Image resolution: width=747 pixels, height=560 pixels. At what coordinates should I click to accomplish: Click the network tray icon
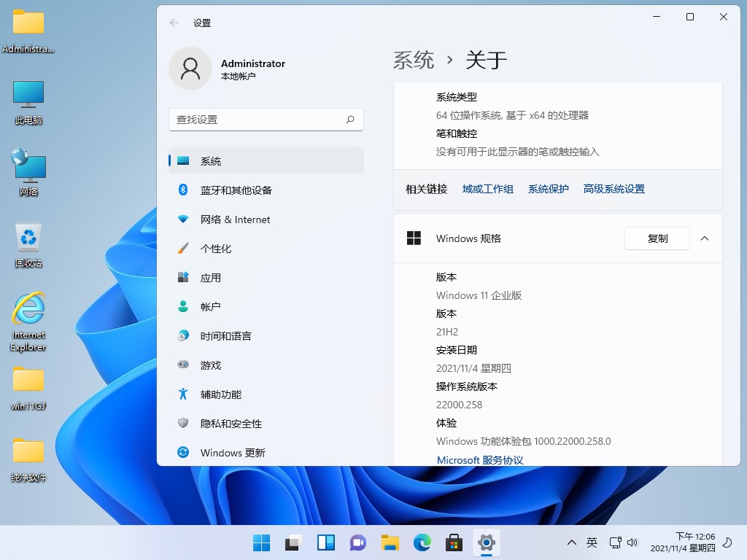tap(615, 542)
